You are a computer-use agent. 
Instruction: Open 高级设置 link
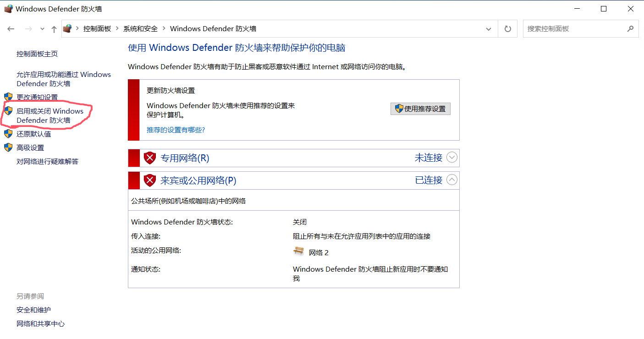pyautogui.click(x=30, y=148)
